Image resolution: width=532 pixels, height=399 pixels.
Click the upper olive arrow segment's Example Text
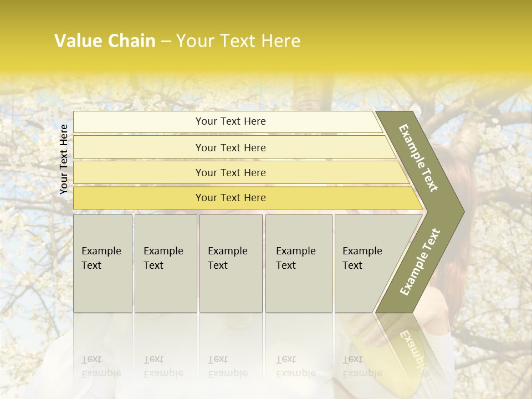coord(419,158)
